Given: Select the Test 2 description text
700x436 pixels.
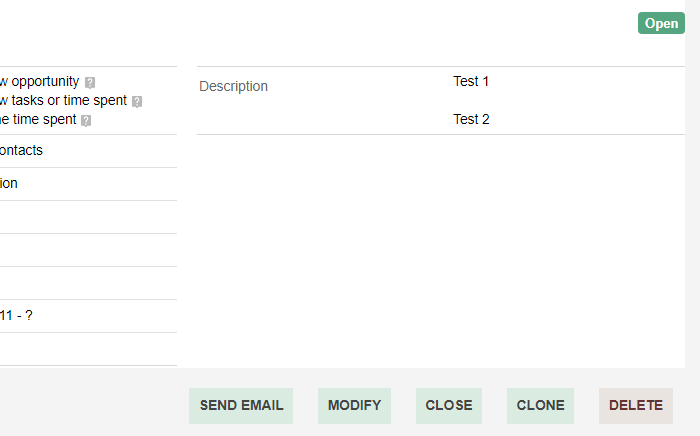Looking at the screenshot, I should click(471, 119).
